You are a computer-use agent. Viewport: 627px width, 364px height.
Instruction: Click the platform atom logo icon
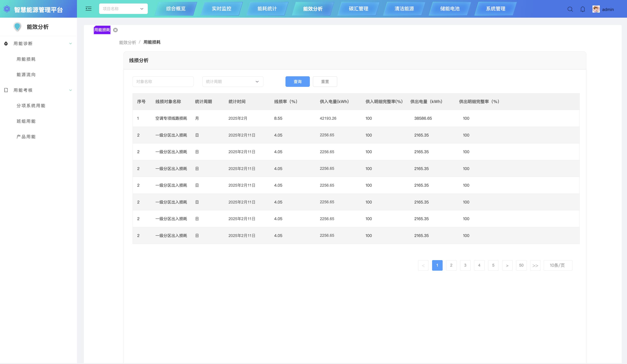(7, 9)
